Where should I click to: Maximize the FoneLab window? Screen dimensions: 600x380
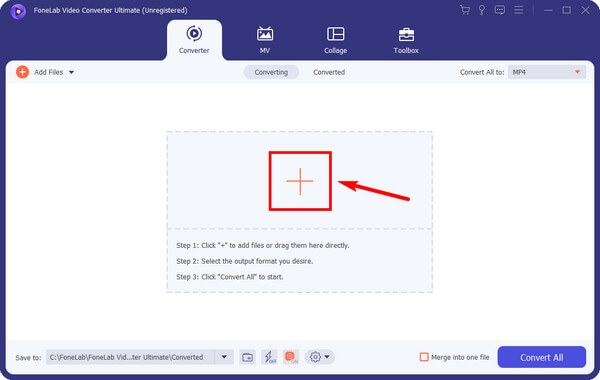click(567, 10)
